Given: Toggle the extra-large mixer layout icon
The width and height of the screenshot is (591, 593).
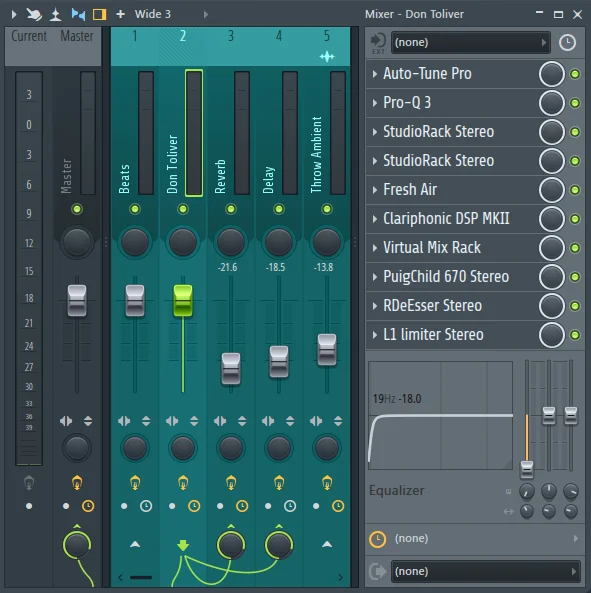Looking at the screenshot, I should 99,14.
